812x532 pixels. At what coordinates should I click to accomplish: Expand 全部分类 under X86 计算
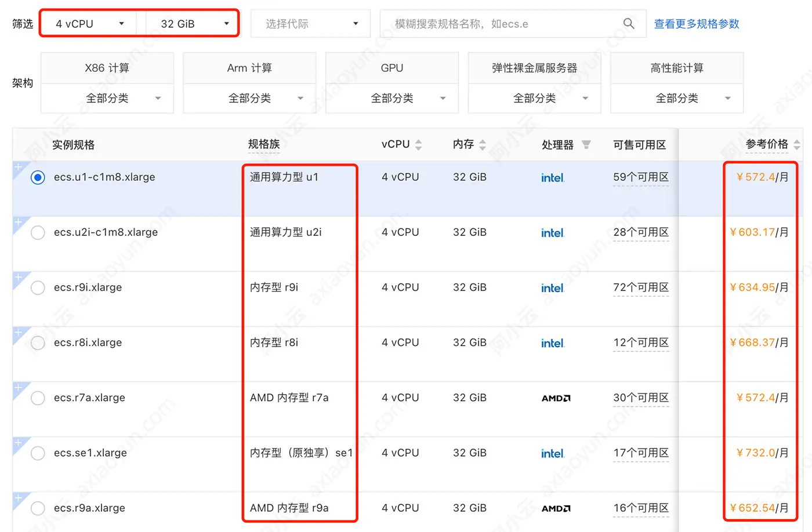tap(107, 99)
